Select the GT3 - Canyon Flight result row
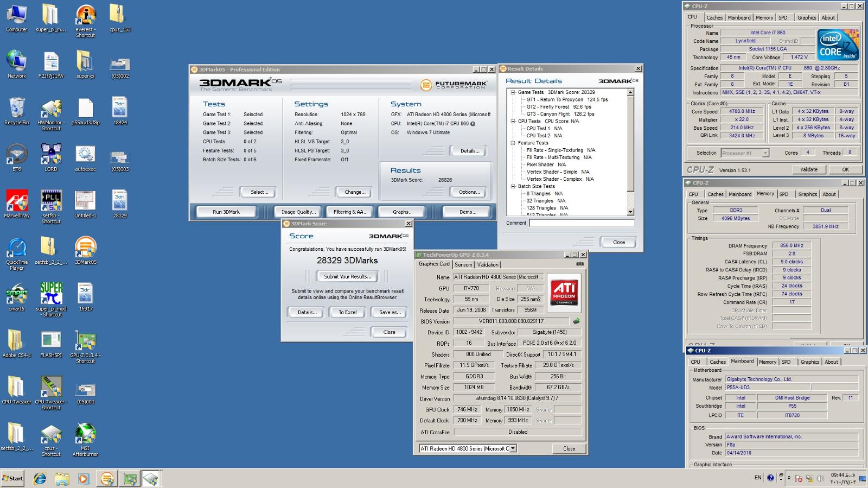The image size is (868, 488). coord(560,114)
